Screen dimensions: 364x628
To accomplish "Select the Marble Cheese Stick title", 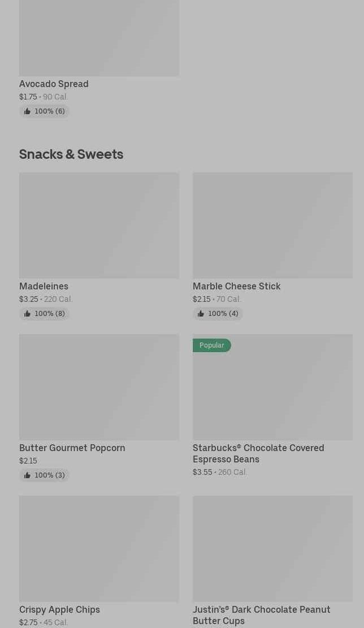I will coord(236,286).
